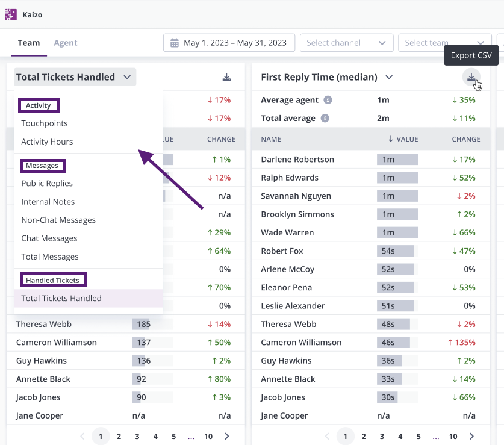504x445 pixels.
Task: Go to next page in right panel
Action: point(471,436)
